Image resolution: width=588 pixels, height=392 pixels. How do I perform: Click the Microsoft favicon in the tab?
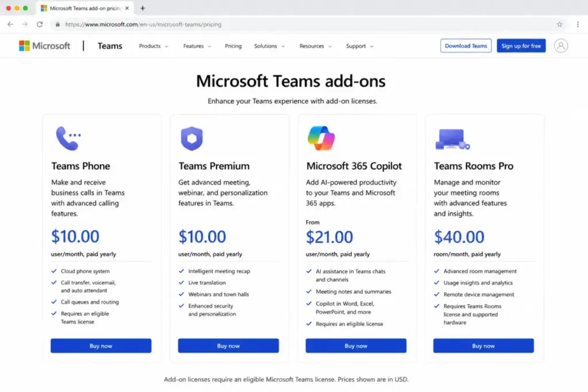(x=44, y=8)
